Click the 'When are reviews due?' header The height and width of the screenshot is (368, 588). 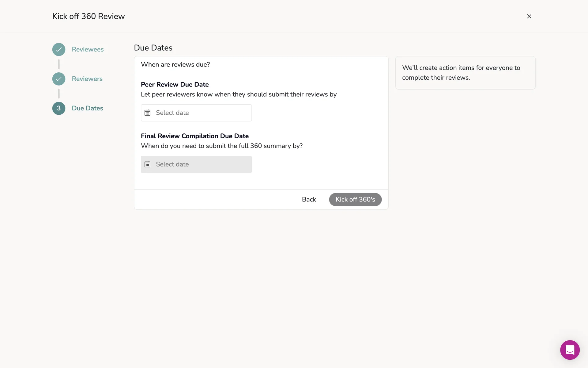(x=175, y=65)
